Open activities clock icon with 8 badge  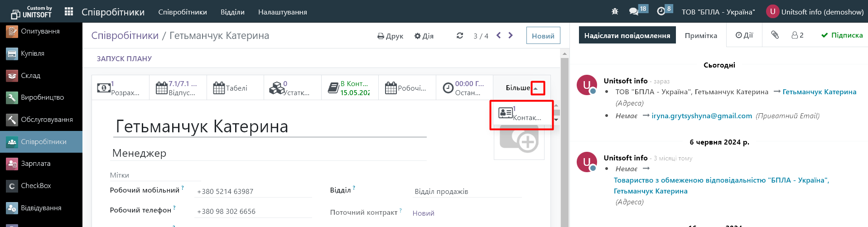pyautogui.click(x=661, y=12)
